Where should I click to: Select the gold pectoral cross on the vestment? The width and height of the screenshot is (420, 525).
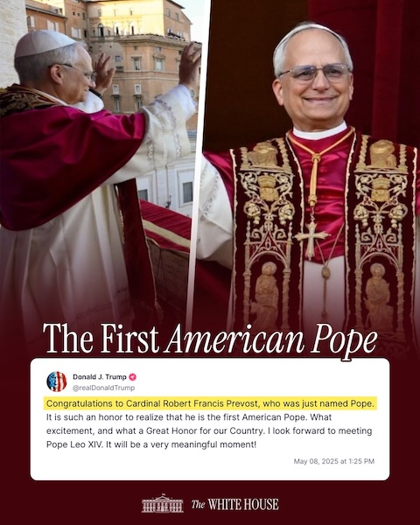coord(311,238)
